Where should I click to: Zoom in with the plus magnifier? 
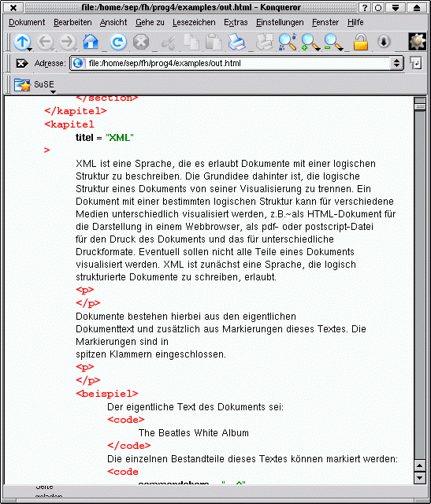click(310, 42)
